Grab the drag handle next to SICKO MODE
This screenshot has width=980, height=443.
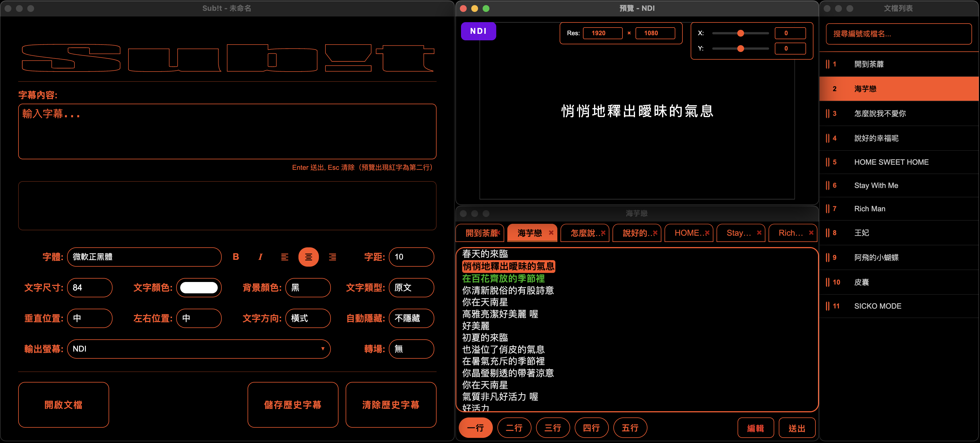click(828, 306)
